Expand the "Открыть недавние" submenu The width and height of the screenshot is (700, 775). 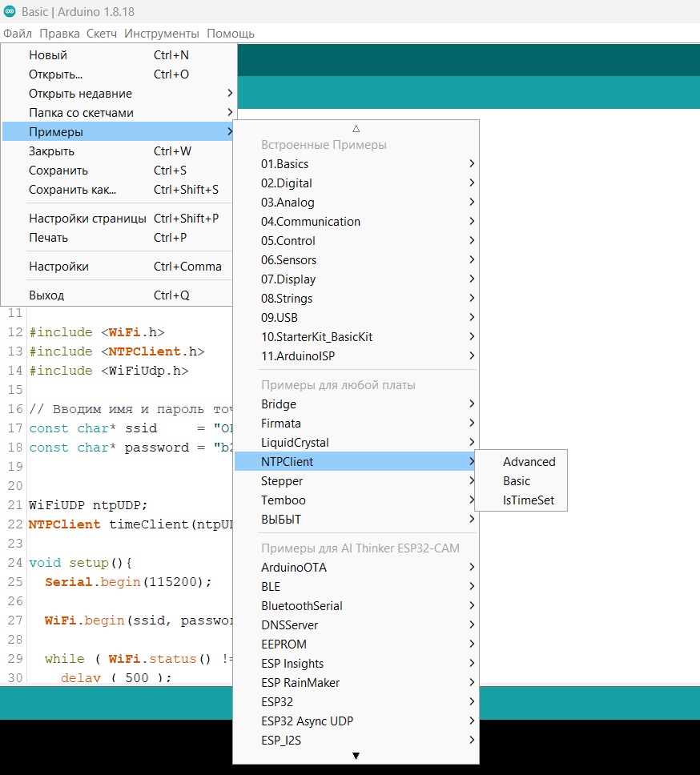tap(80, 93)
